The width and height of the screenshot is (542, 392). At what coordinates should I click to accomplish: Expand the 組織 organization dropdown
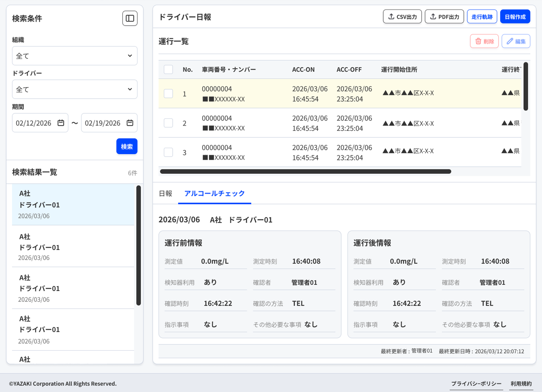[75, 56]
